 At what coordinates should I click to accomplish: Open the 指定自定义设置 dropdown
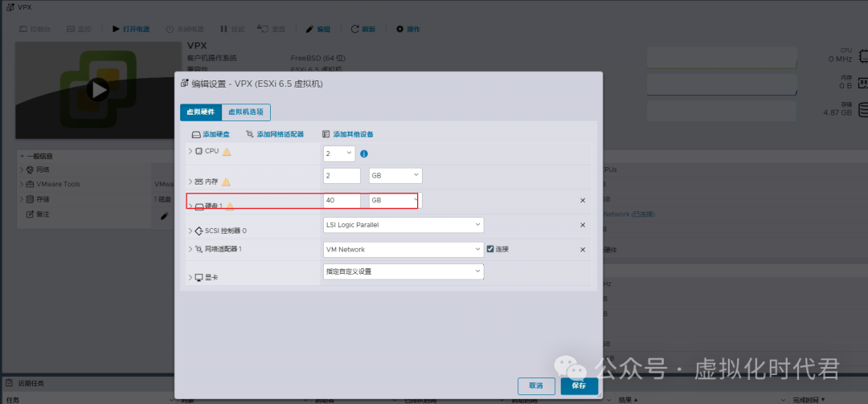(403, 271)
